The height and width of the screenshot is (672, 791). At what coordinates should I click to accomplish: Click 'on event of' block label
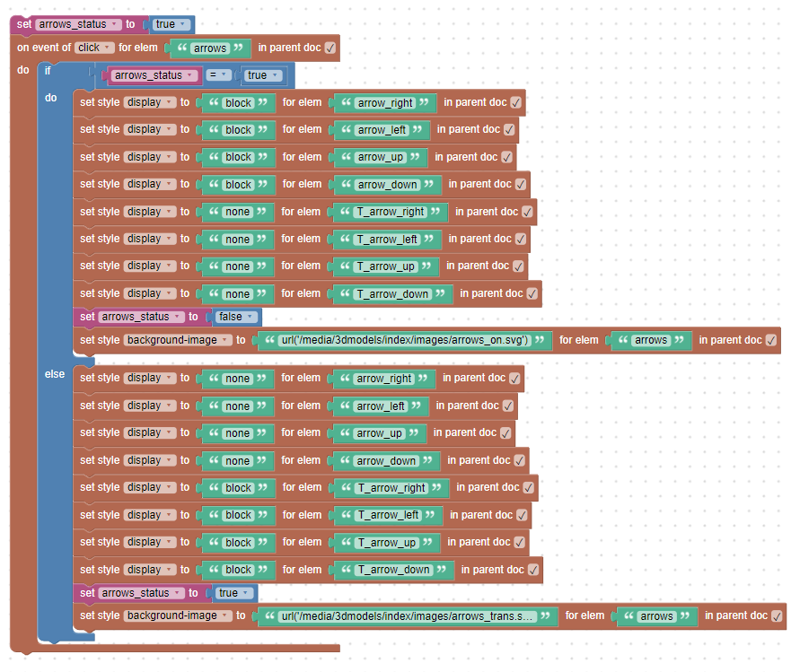pos(43,48)
